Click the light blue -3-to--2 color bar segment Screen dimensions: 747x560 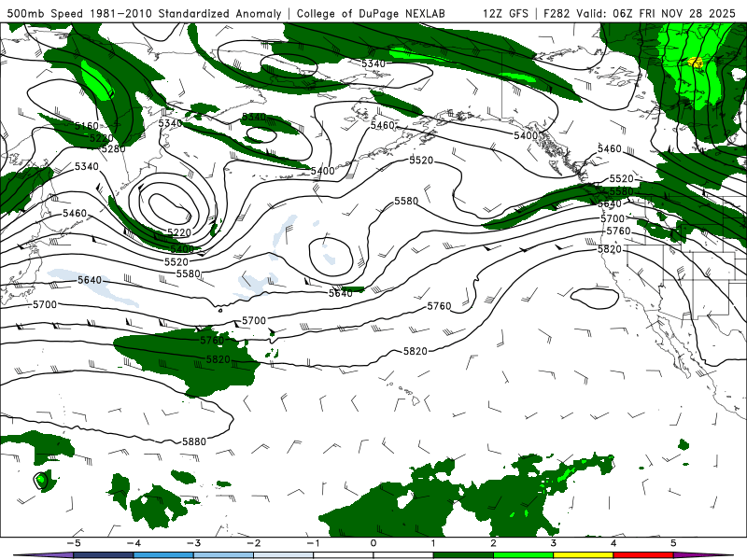tap(223, 555)
